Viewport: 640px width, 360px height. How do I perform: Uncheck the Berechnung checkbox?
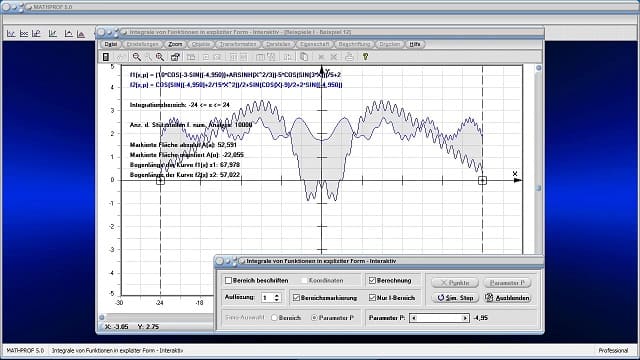pos(372,280)
